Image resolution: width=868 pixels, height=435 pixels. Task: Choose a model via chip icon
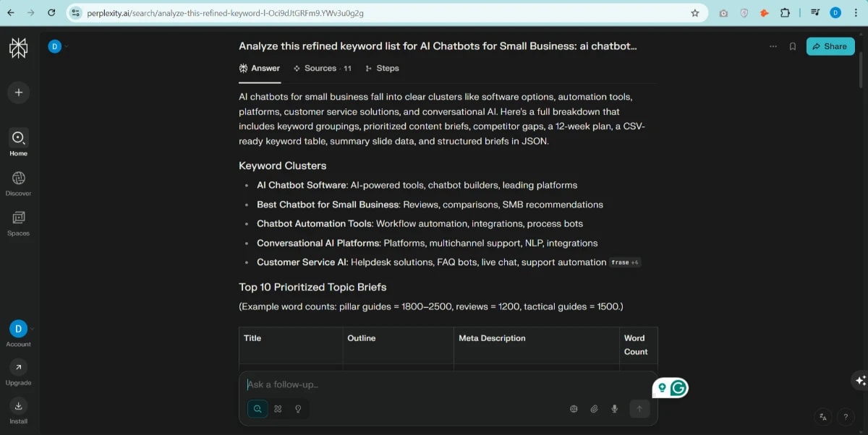574,409
